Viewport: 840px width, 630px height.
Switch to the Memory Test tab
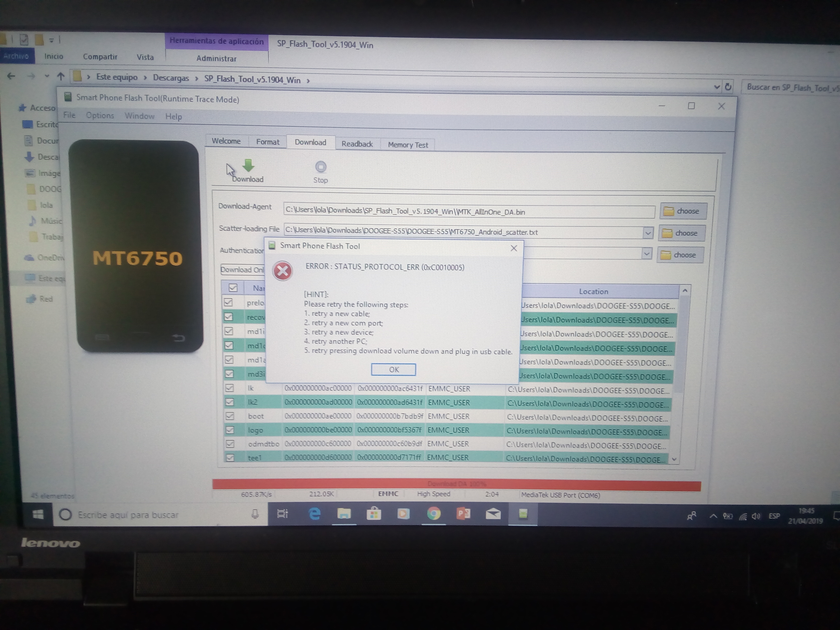click(x=408, y=145)
